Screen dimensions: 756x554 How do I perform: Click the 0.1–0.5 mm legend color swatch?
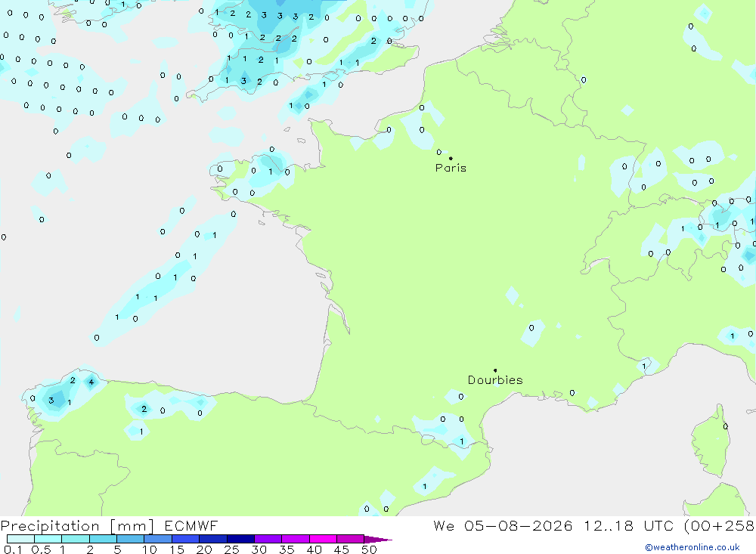20,539
